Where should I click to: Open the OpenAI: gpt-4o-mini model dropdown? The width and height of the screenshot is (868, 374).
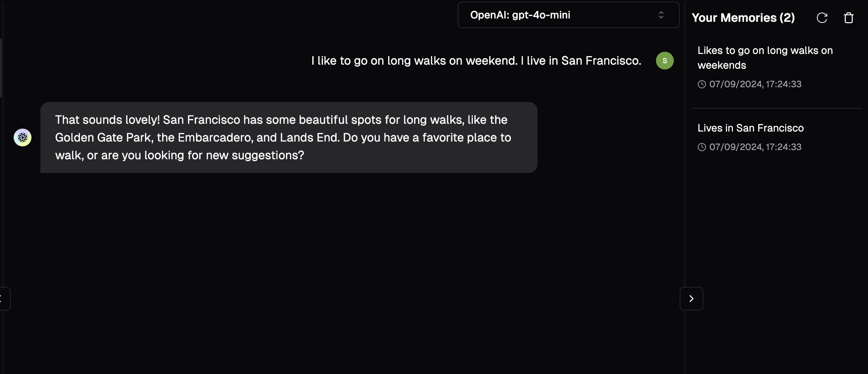[568, 15]
